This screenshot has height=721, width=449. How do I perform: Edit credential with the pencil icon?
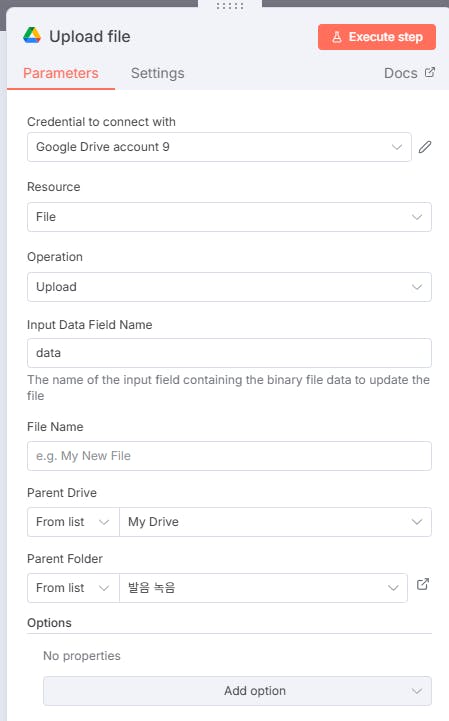[425, 147]
